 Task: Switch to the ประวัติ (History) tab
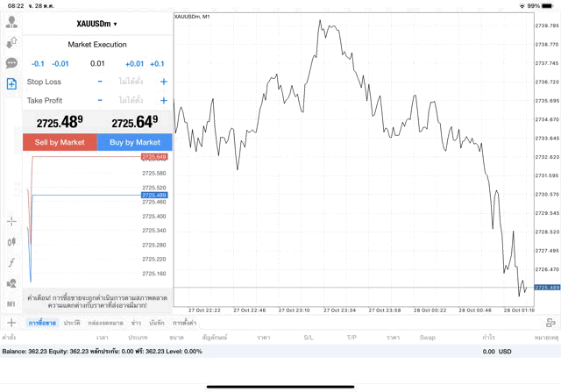(x=72, y=323)
